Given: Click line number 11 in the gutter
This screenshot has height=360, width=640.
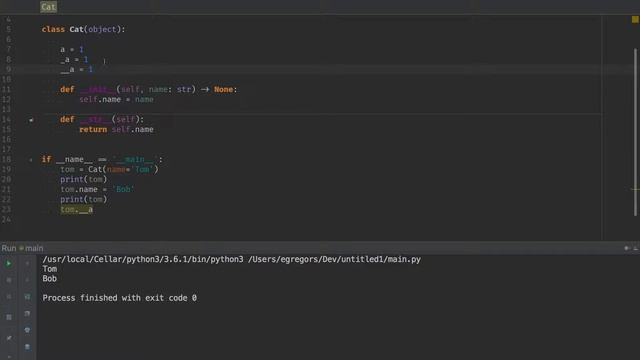Looking at the screenshot, I should [7, 89].
